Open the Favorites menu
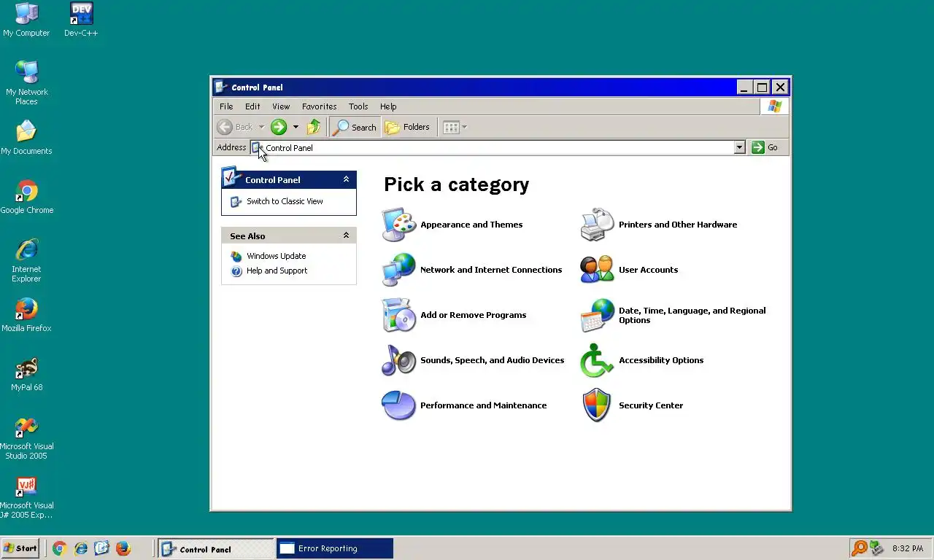This screenshot has height=560, width=934. (x=320, y=106)
